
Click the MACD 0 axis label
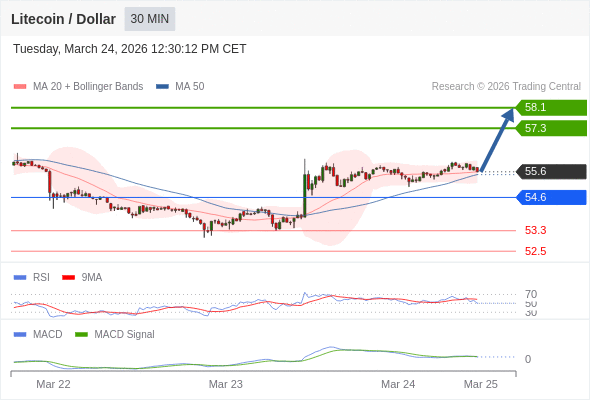528,359
